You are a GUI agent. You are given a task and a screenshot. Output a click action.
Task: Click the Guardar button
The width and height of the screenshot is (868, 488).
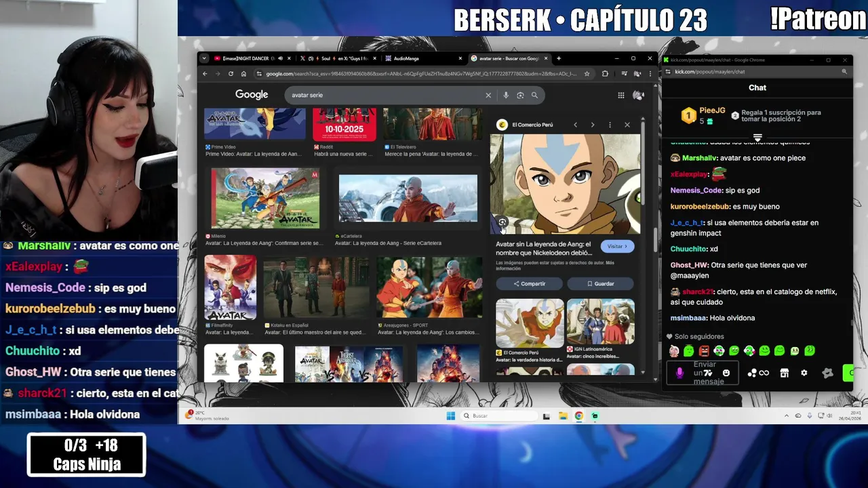(601, 283)
